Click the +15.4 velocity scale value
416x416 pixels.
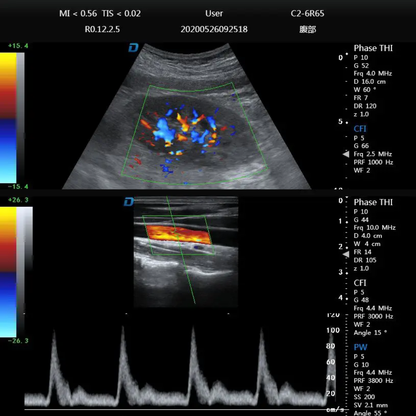point(18,46)
